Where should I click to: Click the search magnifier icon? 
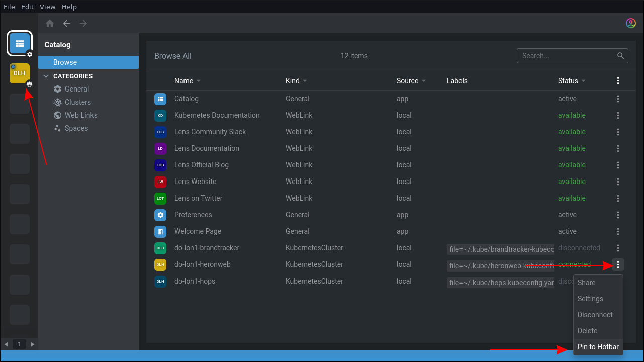pyautogui.click(x=621, y=56)
